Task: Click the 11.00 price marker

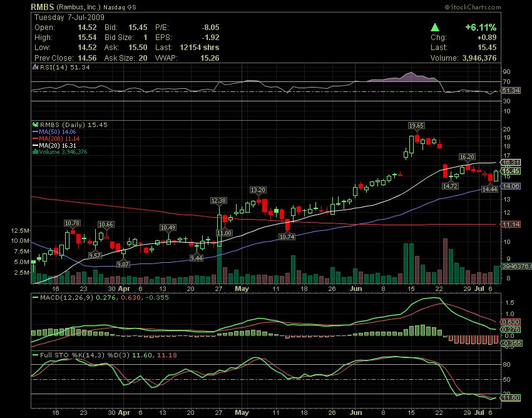Action: [x=224, y=233]
